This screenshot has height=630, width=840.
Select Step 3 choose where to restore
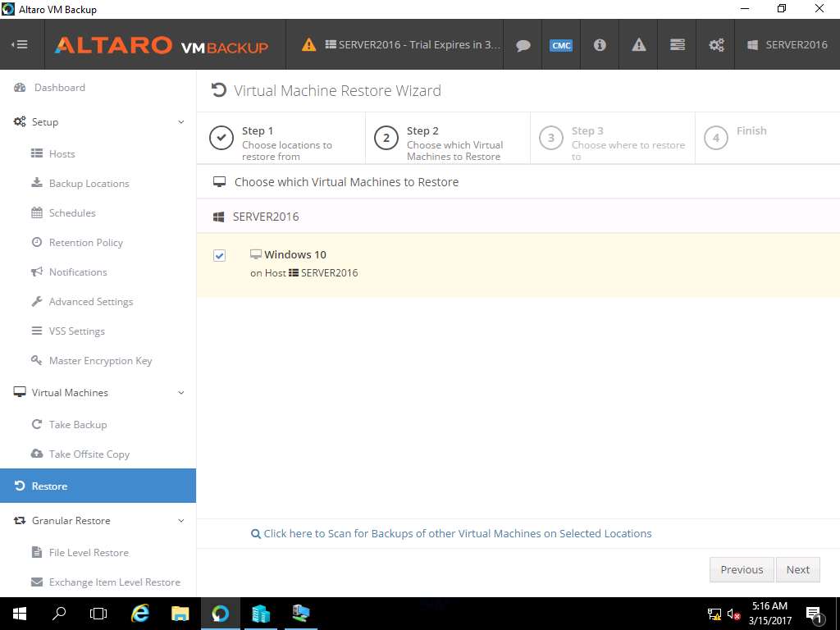click(x=612, y=138)
